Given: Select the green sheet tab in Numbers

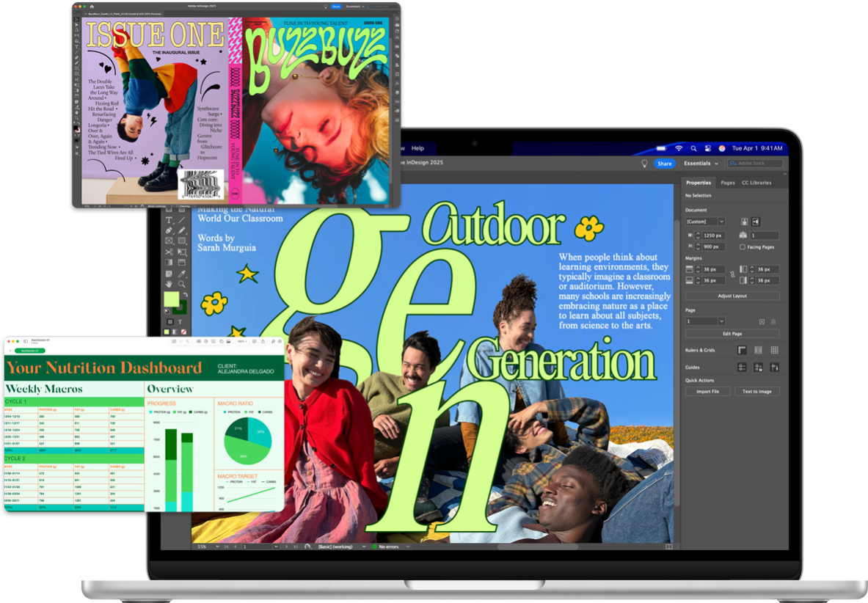Looking at the screenshot, I should point(30,351).
